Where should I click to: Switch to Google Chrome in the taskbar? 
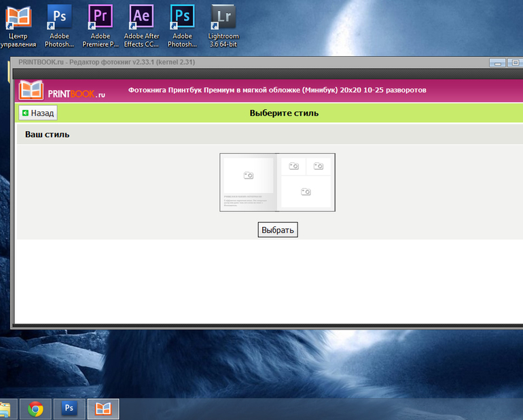tap(36, 408)
